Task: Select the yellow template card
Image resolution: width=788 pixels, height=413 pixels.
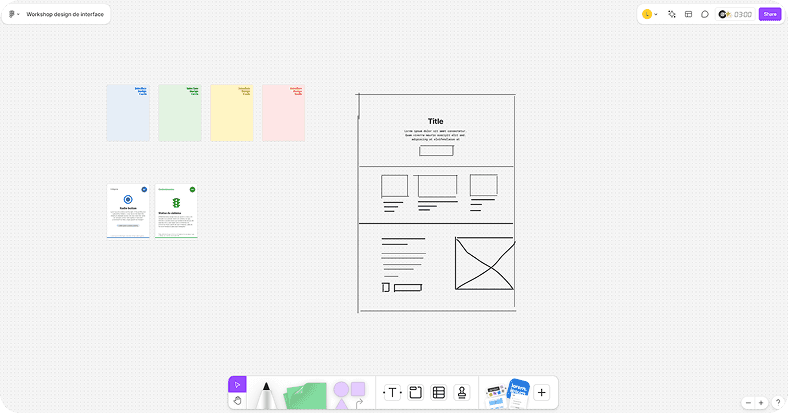Action: 231,113
